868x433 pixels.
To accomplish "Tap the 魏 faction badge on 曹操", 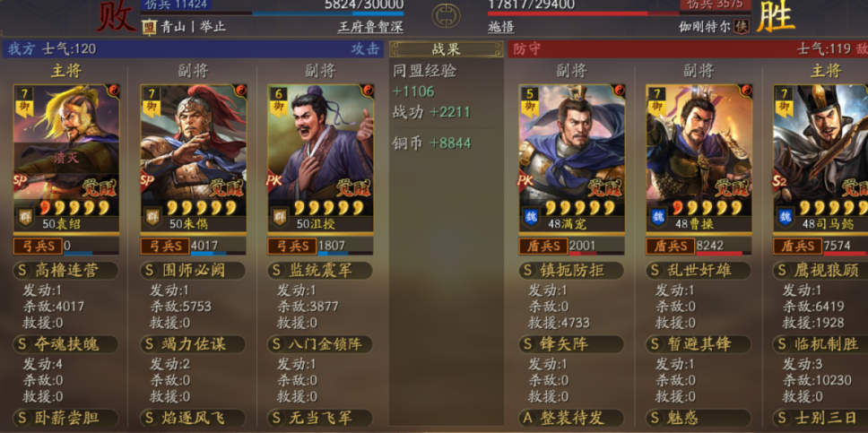I will click(657, 216).
